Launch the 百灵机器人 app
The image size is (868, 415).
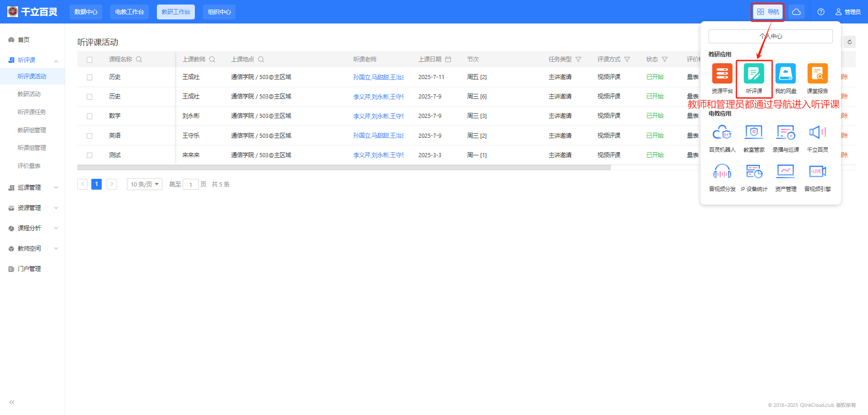(x=722, y=133)
